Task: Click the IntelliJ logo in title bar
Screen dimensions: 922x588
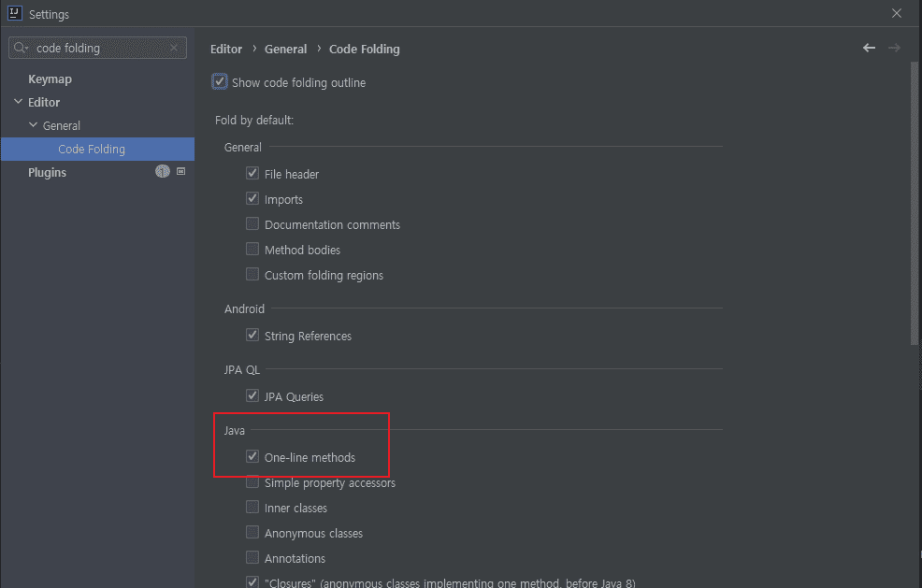Action: click(x=14, y=14)
